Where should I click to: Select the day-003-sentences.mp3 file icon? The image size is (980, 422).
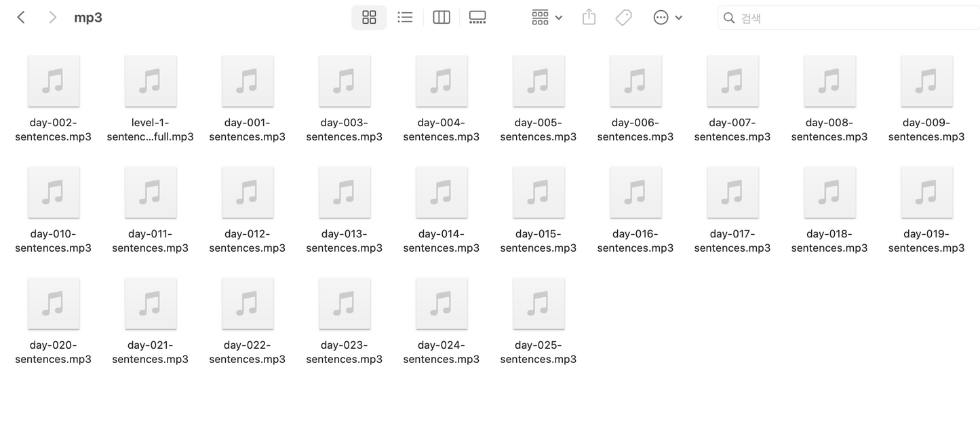click(345, 81)
